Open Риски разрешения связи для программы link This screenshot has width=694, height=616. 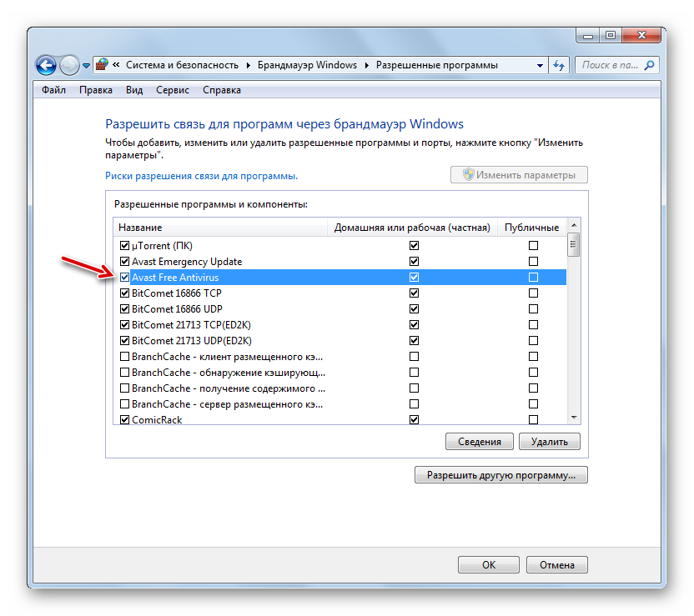pos(201,176)
